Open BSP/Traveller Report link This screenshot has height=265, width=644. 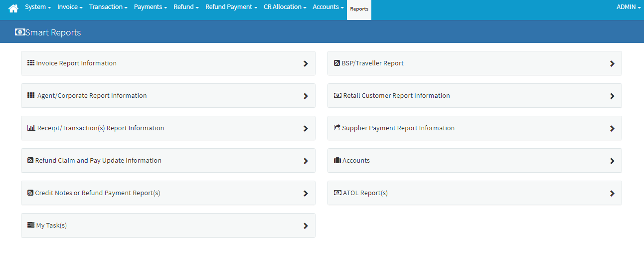(373, 63)
